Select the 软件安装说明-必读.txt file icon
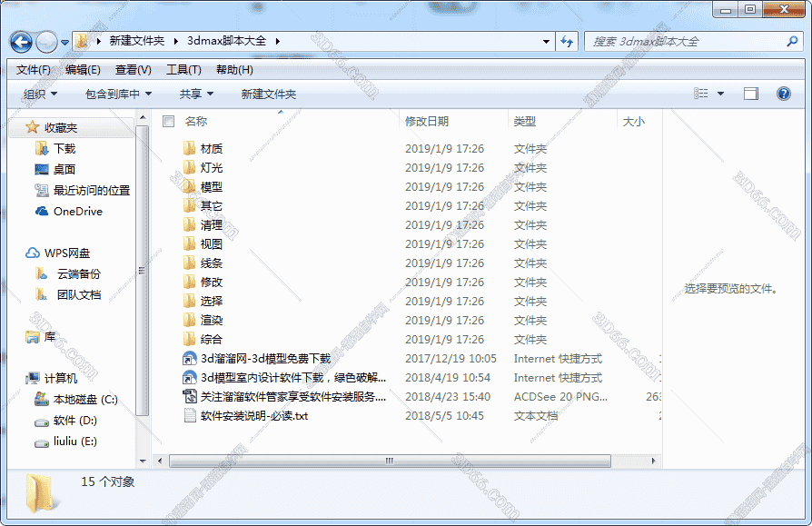This screenshot has width=812, height=526. (x=189, y=416)
